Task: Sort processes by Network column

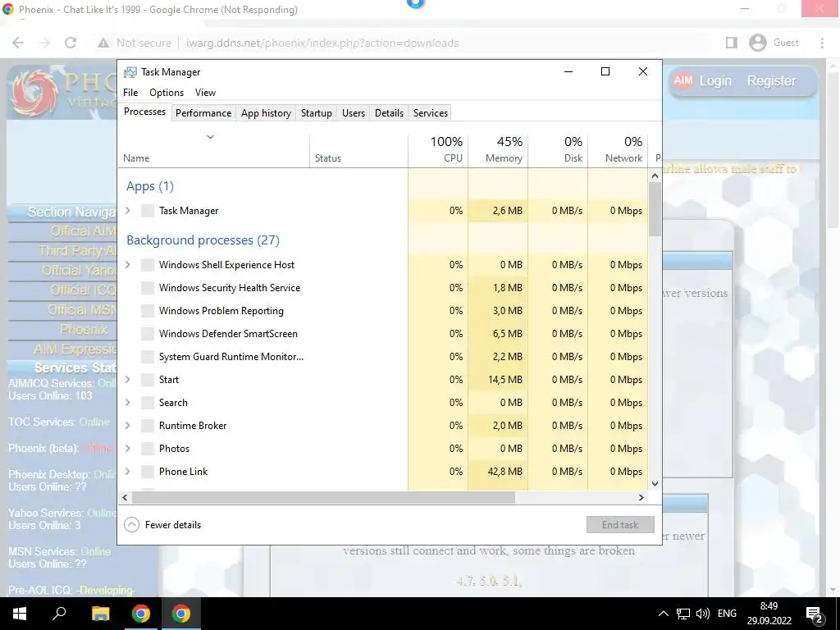Action: (619, 150)
